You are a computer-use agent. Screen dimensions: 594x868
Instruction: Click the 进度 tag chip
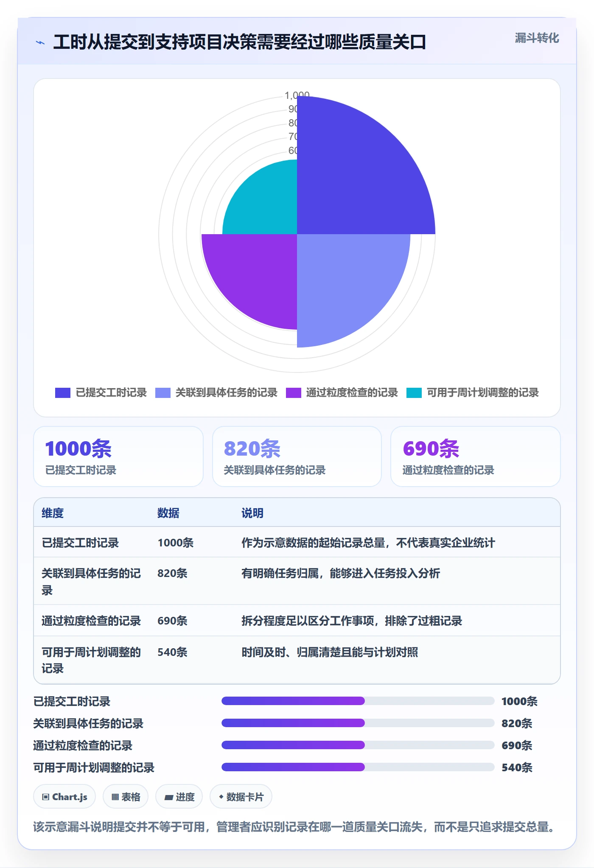click(x=179, y=797)
